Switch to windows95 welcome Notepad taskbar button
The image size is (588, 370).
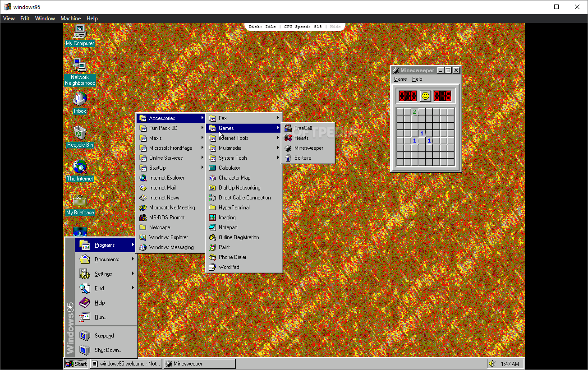tap(126, 364)
